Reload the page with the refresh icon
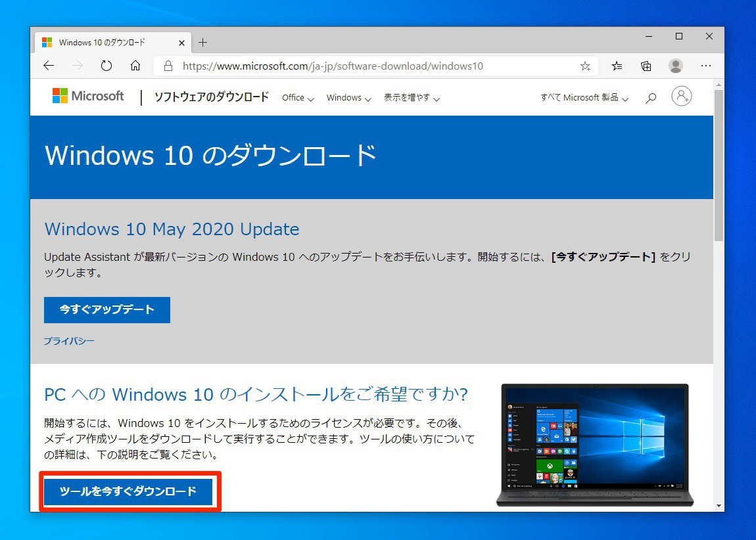 (x=106, y=66)
